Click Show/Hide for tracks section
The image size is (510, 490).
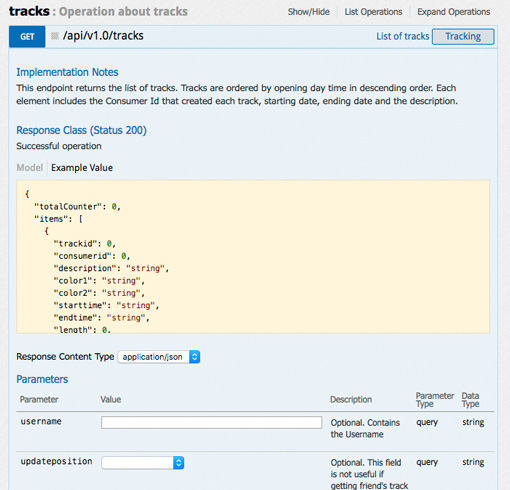tap(309, 12)
